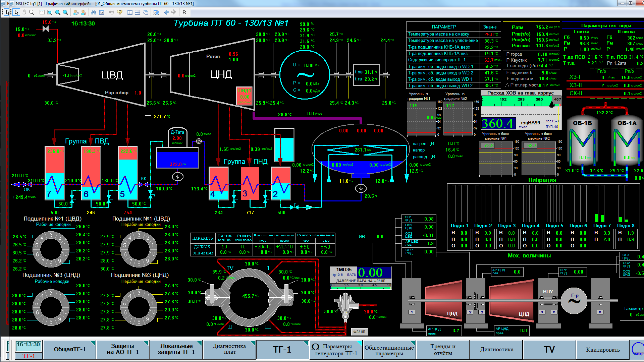
Task: Click the zoom in icon
Action: (65, 12)
